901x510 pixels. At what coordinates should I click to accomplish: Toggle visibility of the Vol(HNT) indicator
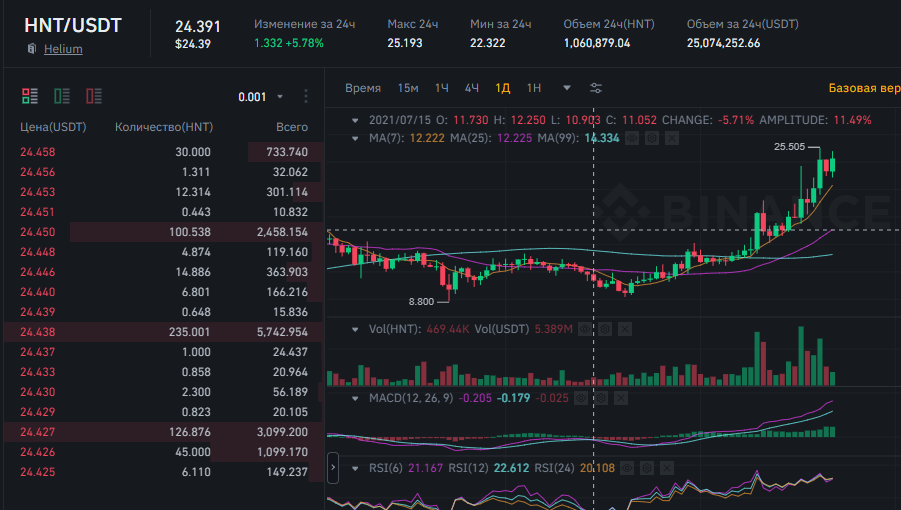coord(586,328)
